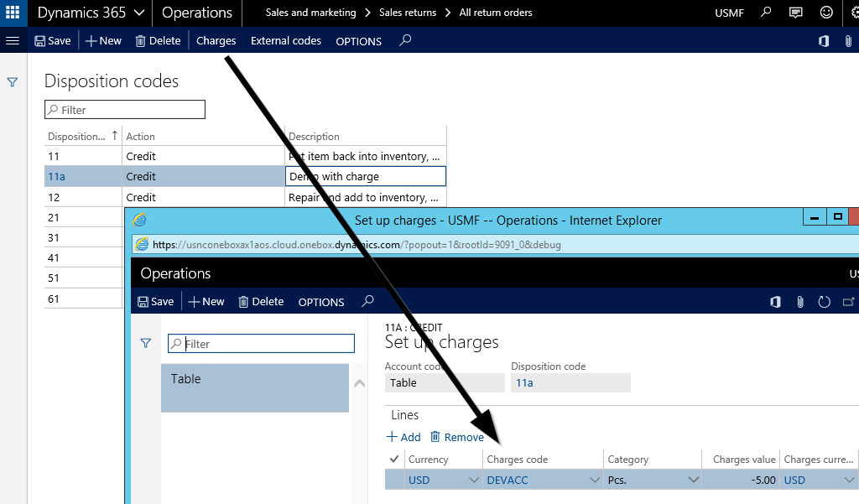Click the refresh icon in popup toolbar
The image size is (859, 504).
click(824, 302)
